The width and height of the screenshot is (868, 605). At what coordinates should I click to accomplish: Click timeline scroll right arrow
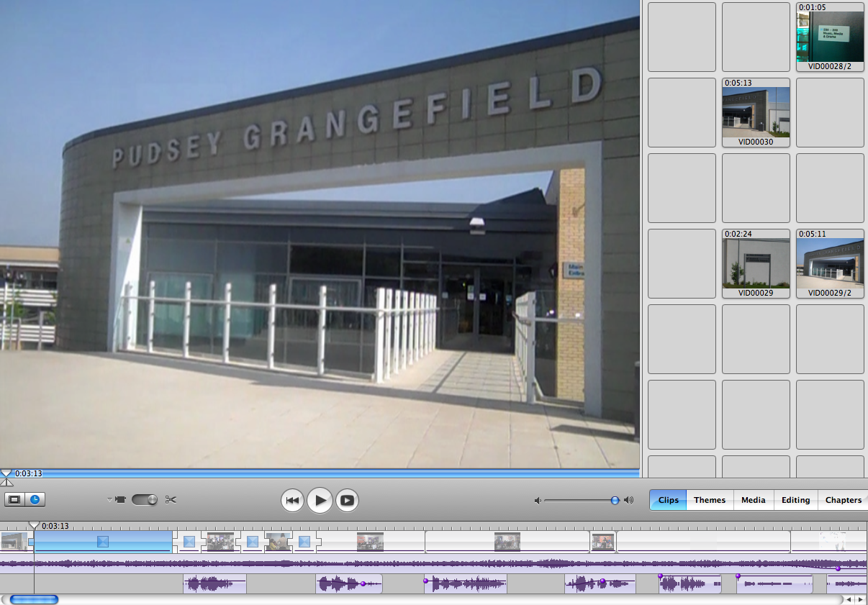pyautogui.click(x=860, y=599)
